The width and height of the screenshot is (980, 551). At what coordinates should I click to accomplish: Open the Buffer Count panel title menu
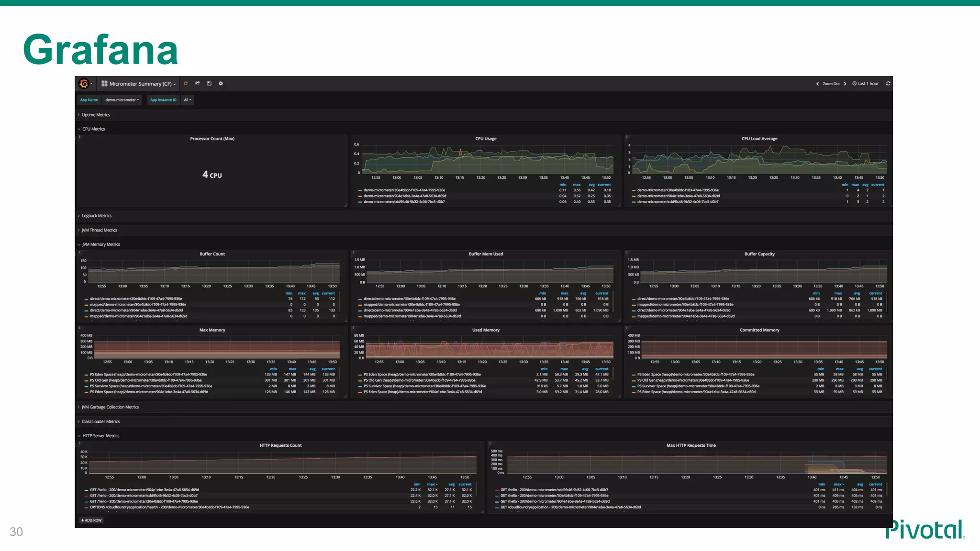(212, 254)
